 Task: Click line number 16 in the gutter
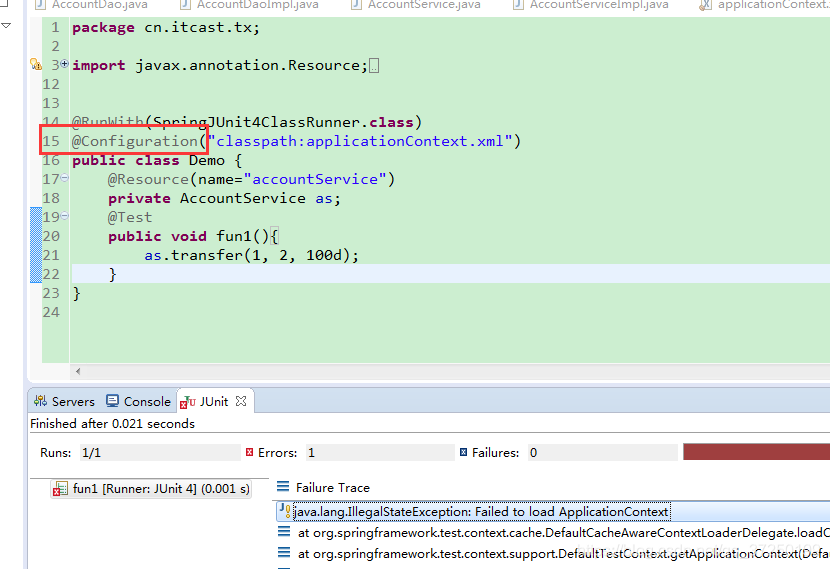tap(51, 160)
